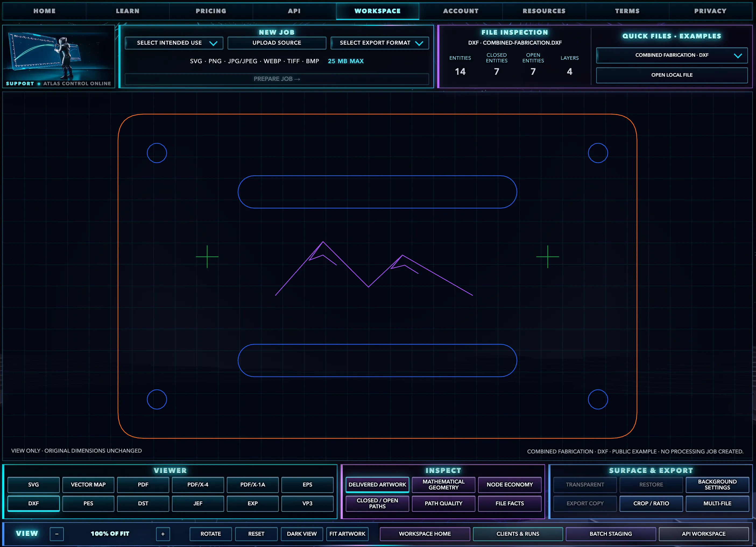This screenshot has height=547, width=756.
Task: Click Upload Source button
Action: coord(277,43)
